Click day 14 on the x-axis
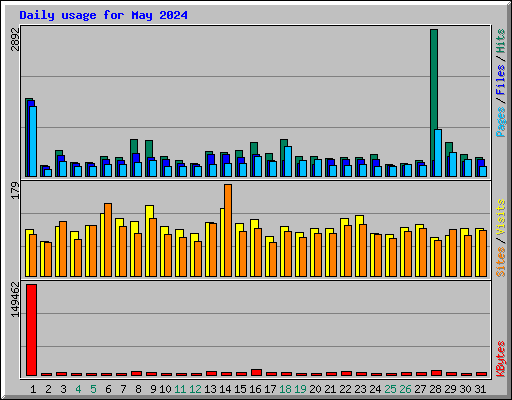Image resolution: width=512 pixels, height=400 pixels. (225, 389)
